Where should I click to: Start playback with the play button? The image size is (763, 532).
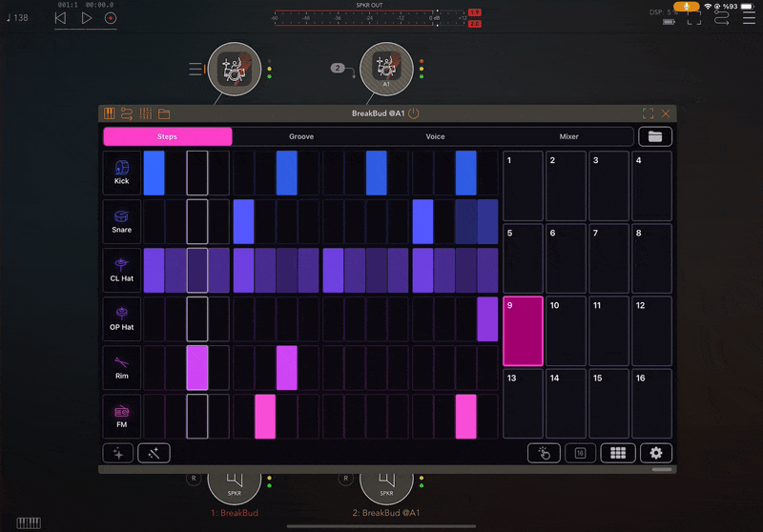click(x=86, y=18)
